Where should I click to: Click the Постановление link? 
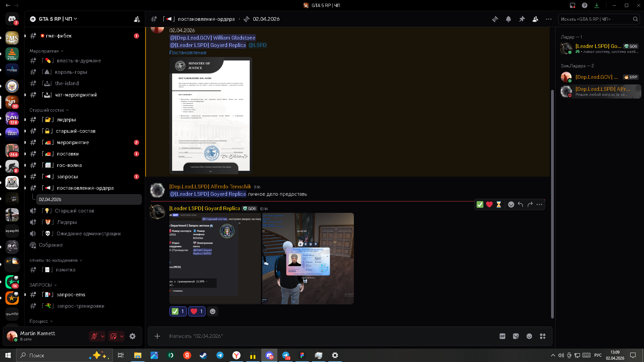click(x=188, y=53)
